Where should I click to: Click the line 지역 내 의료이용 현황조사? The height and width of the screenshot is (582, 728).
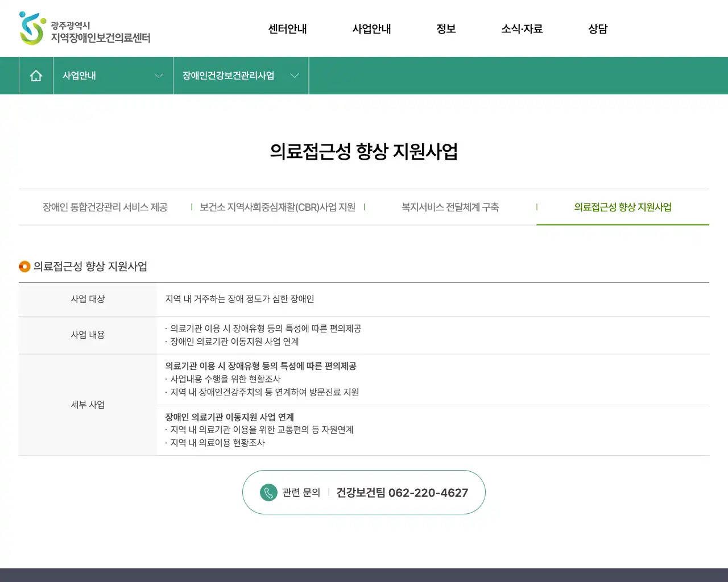click(x=215, y=443)
